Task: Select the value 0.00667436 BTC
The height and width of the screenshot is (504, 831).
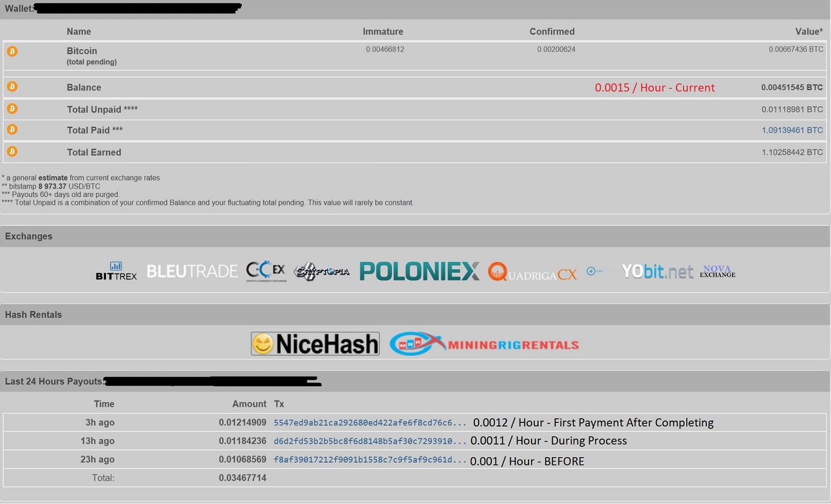Action: click(796, 49)
